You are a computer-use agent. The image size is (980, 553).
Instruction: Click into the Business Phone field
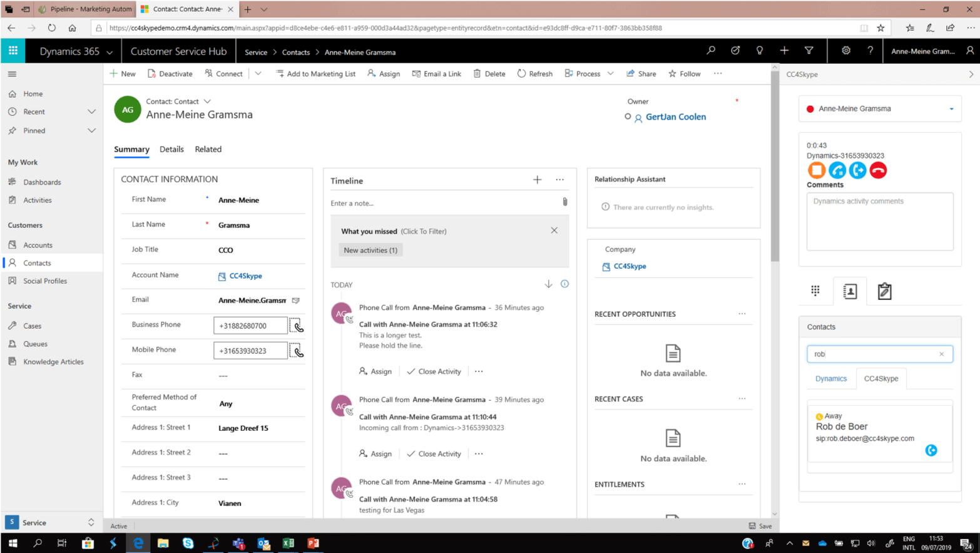[x=250, y=326]
